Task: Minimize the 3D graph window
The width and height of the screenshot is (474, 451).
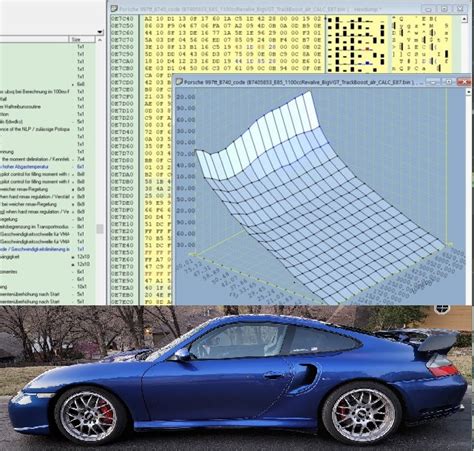Action: (432, 82)
